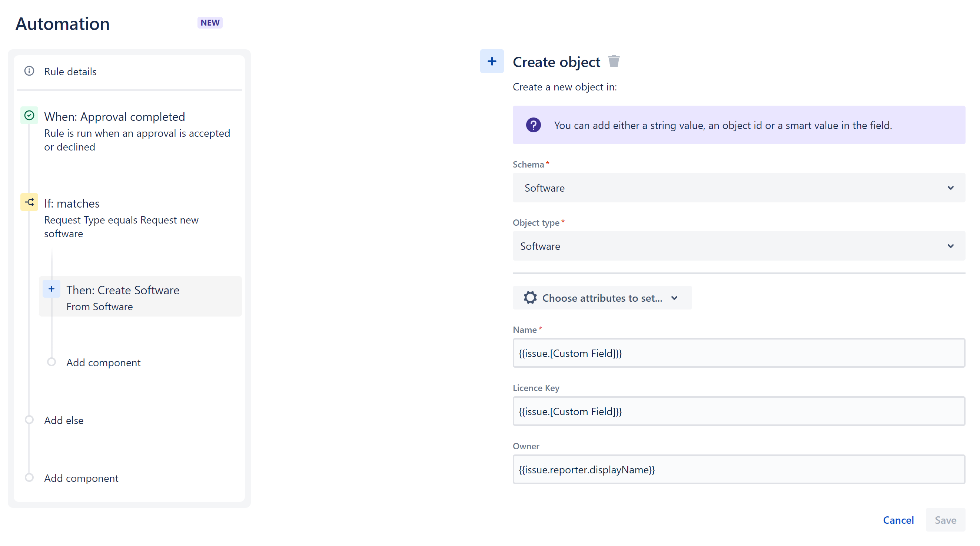980x546 pixels.
Task: Click the question mark icon in the purple banner
Action: pyautogui.click(x=534, y=125)
